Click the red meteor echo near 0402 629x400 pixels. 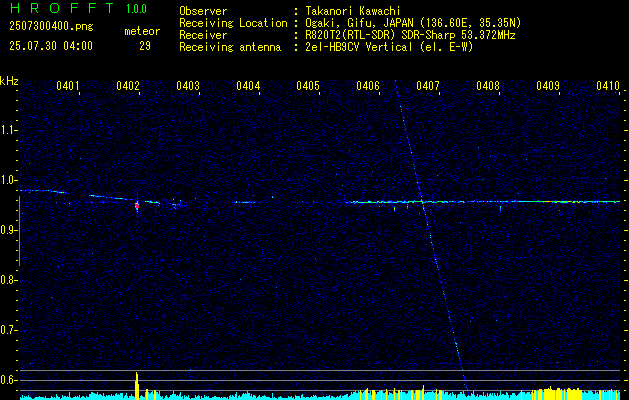coord(137,206)
